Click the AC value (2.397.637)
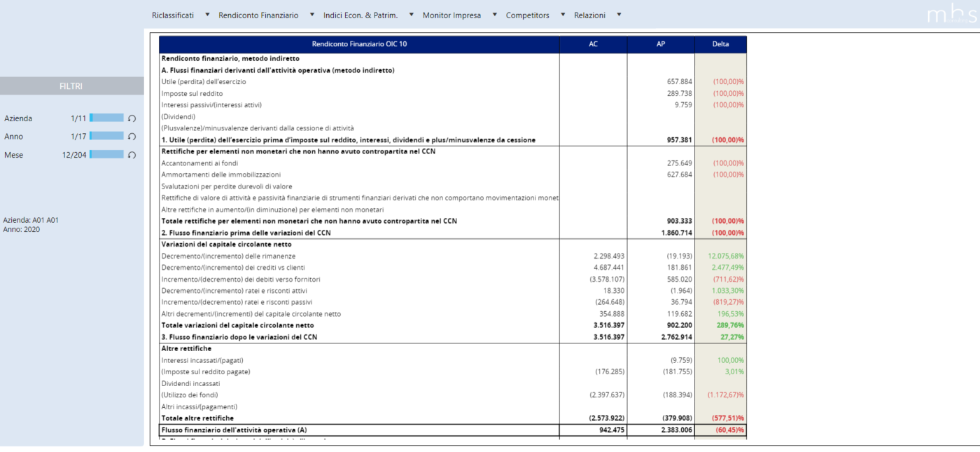The width and height of the screenshot is (980, 452). coord(607,395)
